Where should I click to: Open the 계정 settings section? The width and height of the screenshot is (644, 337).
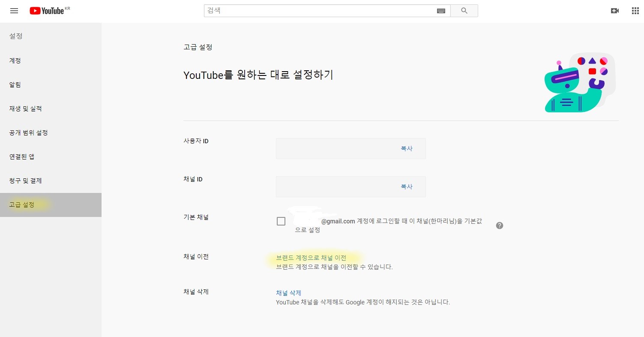51,61
